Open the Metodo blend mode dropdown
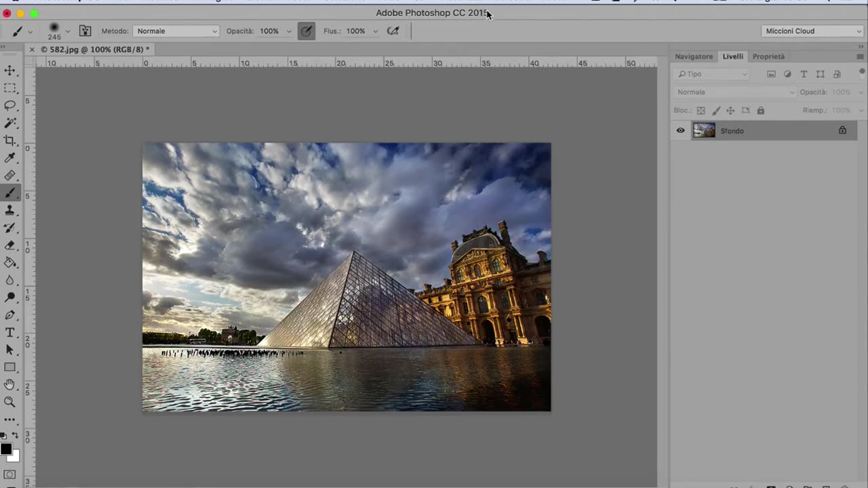868x488 pixels. click(x=176, y=30)
